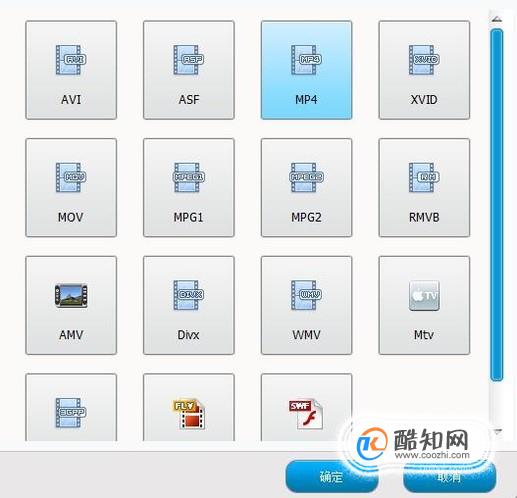This screenshot has width=517, height=498.
Task: Pick the highlighted MP4 format
Action: coord(306,70)
